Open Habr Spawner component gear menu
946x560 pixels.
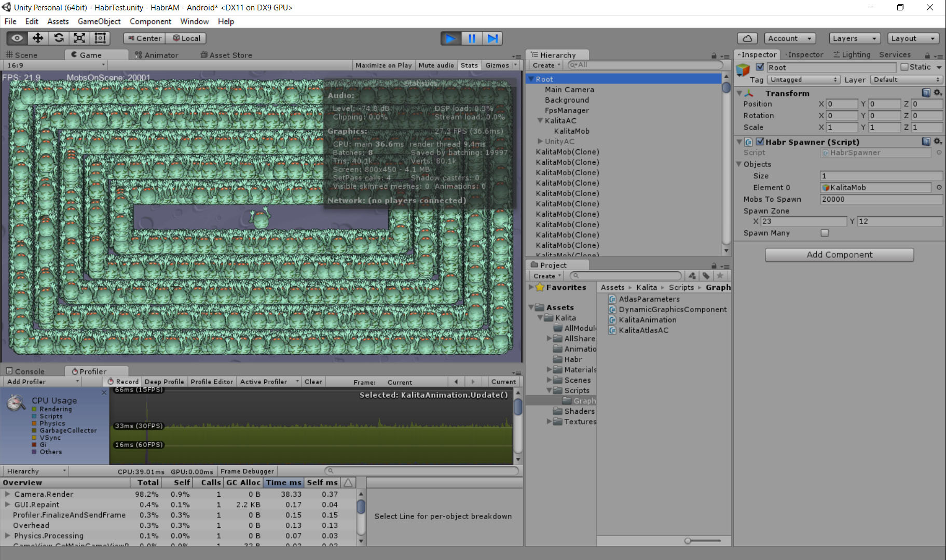point(938,142)
